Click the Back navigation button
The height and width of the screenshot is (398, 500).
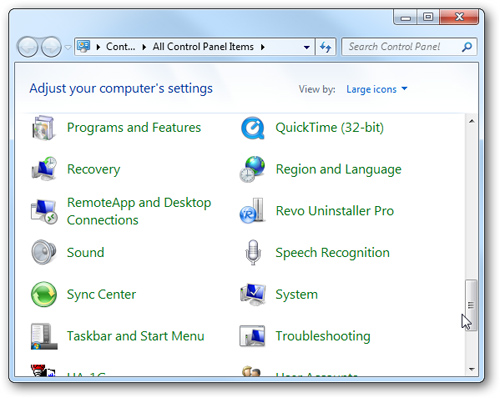[28, 47]
